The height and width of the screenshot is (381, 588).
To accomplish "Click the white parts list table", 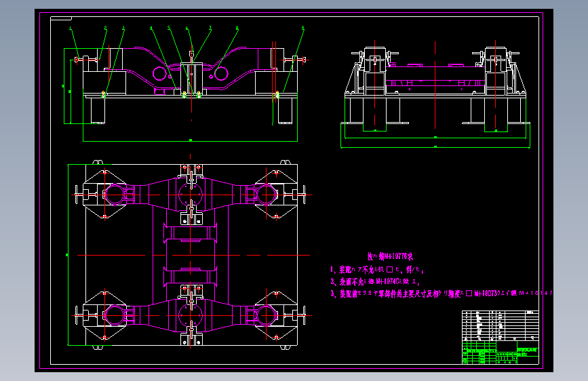I will [501, 325].
